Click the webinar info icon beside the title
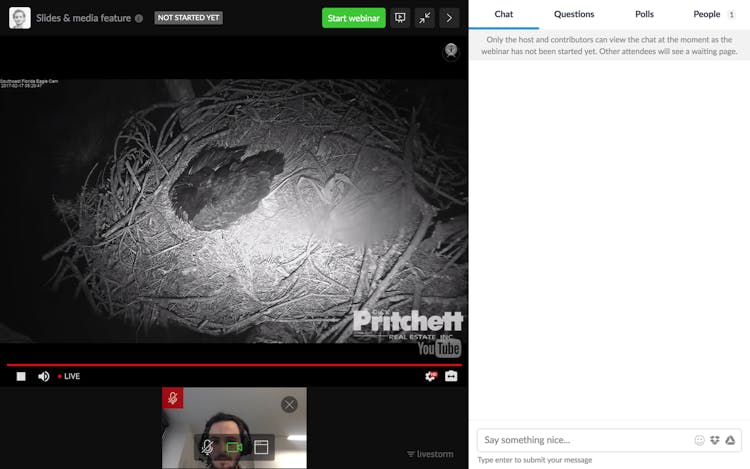 pos(139,18)
